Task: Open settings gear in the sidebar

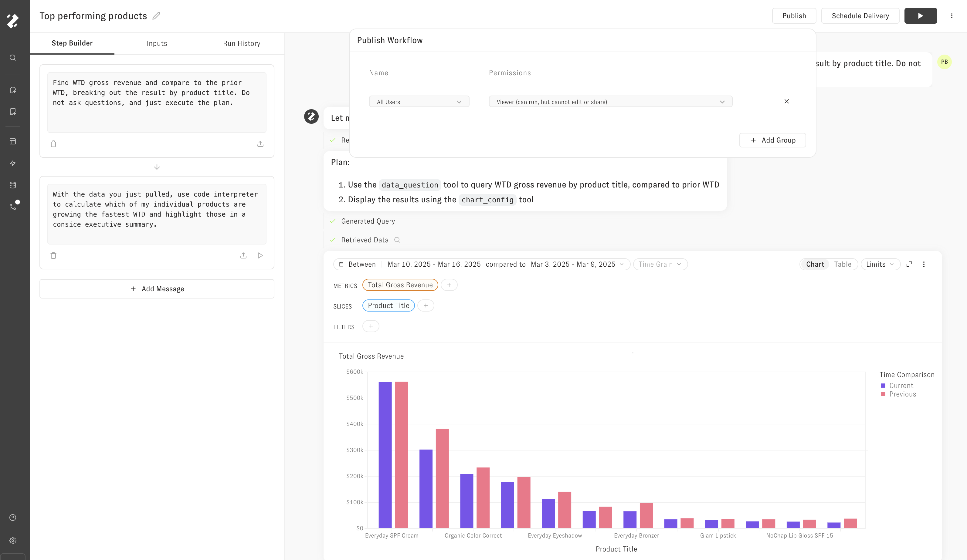Action: click(x=13, y=541)
